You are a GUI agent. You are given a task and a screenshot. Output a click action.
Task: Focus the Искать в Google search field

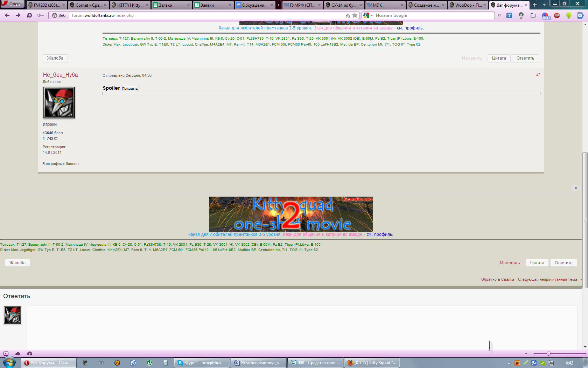(x=434, y=15)
